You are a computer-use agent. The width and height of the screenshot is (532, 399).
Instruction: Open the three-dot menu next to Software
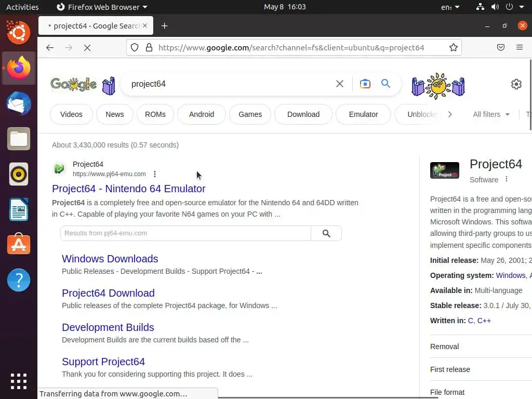click(x=506, y=179)
